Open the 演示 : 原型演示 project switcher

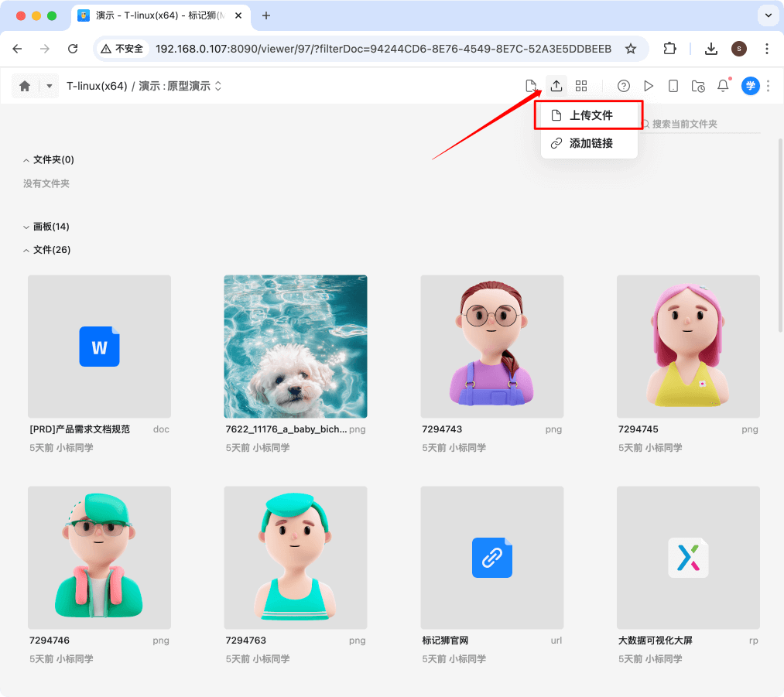pyautogui.click(x=180, y=87)
